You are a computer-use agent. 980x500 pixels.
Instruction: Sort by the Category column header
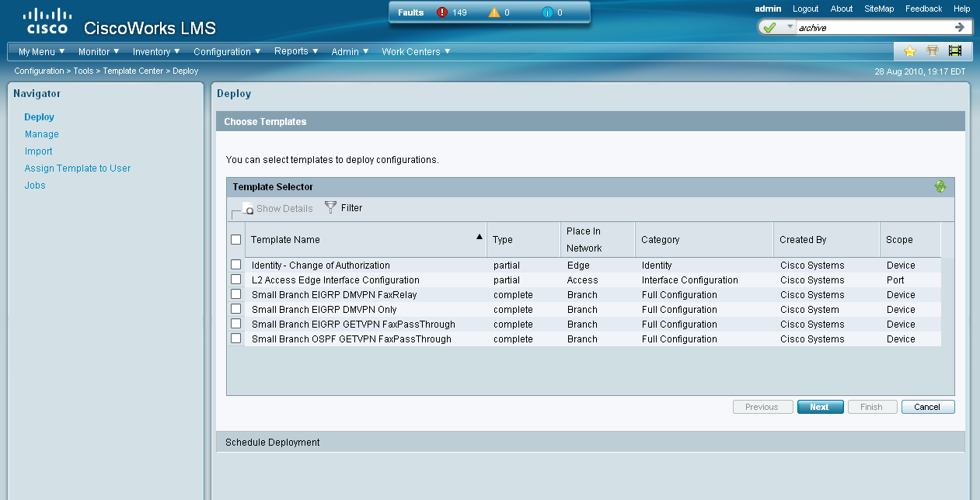click(x=704, y=240)
